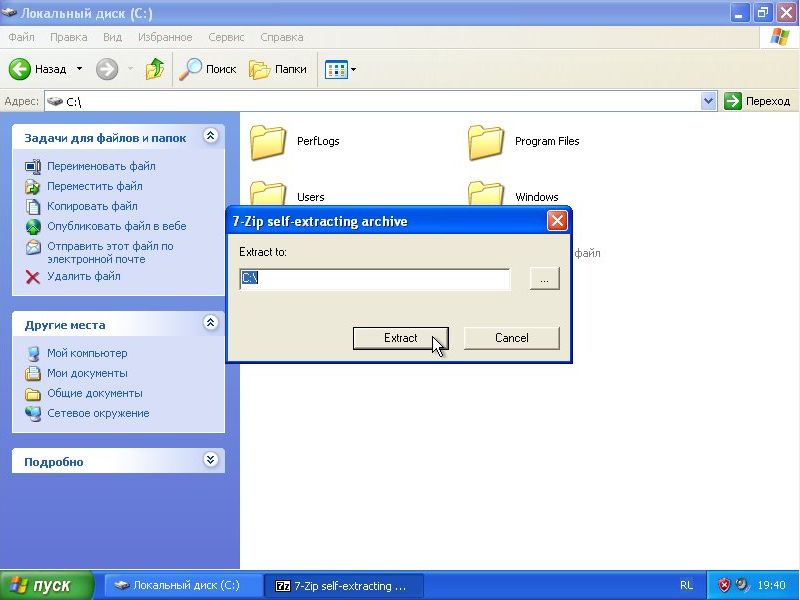Click Опубликовать файл в вебе link

[x=117, y=226]
